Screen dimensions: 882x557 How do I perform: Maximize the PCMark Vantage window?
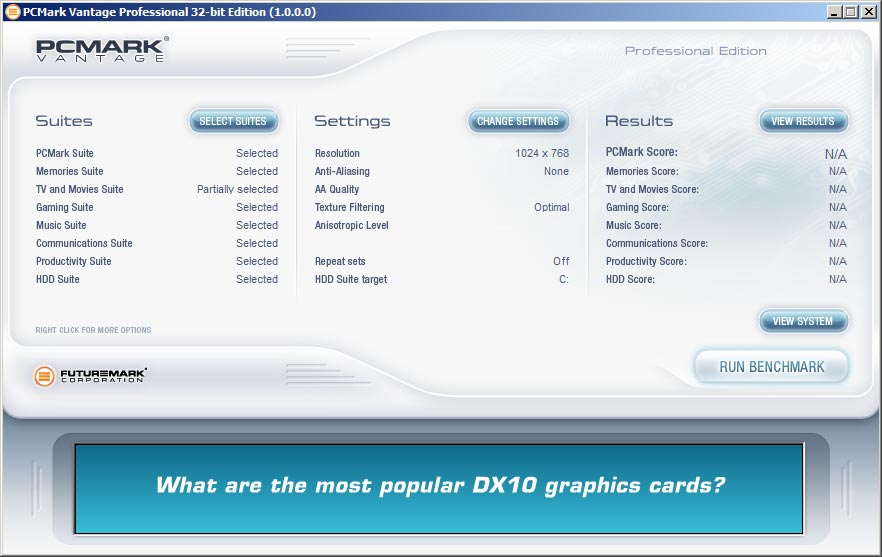pos(850,12)
